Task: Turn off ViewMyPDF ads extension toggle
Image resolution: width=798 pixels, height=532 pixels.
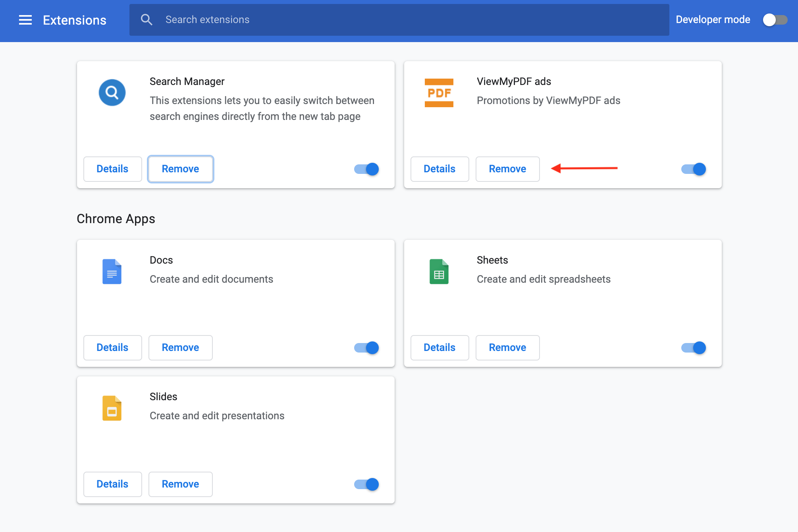Action: [x=694, y=169]
